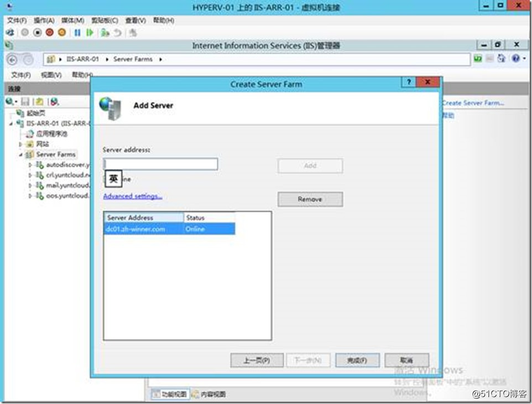Click the up-folder icon in Connections toolbar

click(x=39, y=101)
